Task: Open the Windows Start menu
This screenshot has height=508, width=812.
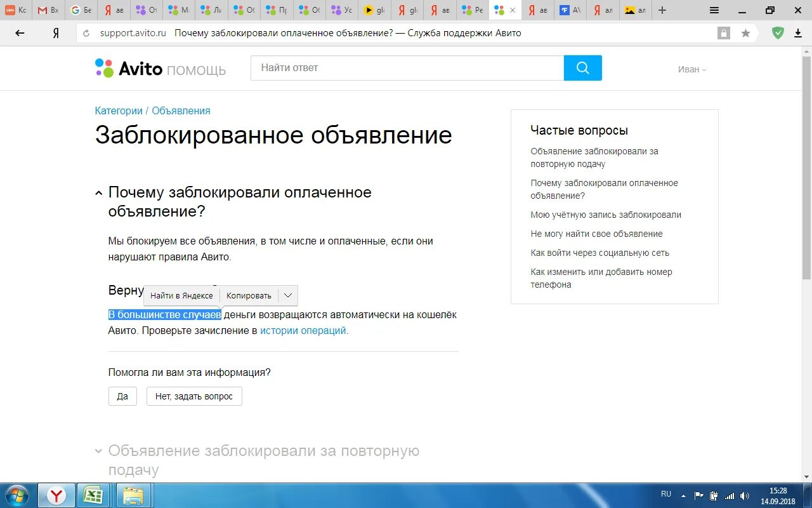Action: 17,495
